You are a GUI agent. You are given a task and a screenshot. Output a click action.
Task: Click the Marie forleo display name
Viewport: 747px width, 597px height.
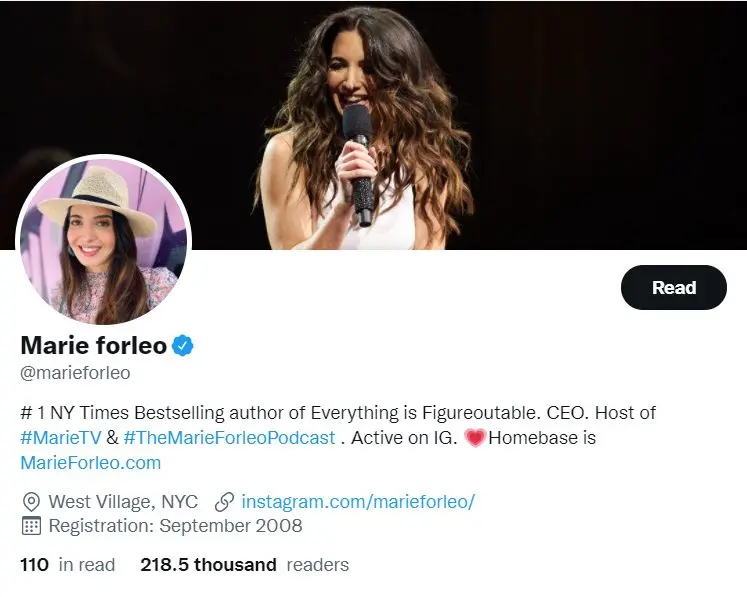tap(92, 346)
